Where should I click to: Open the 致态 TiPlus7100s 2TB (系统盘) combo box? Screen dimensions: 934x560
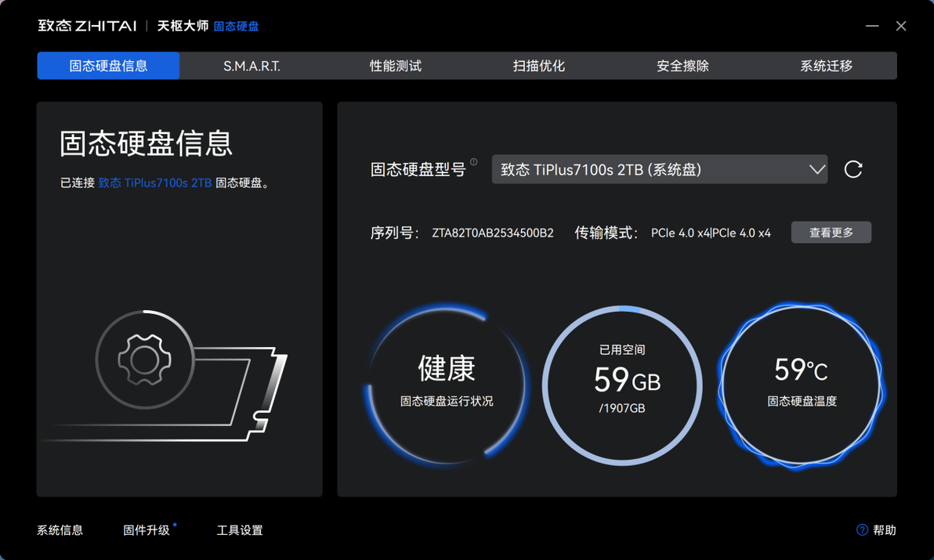[x=660, y=170]
